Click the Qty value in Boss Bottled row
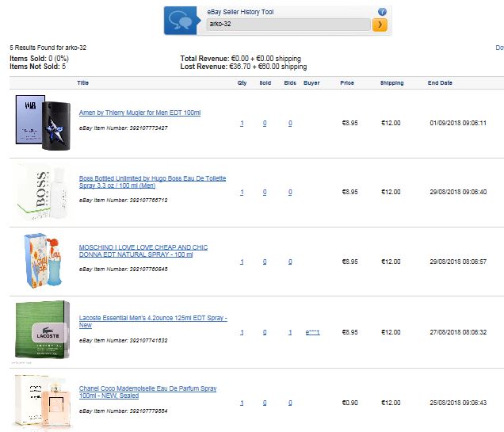 (242, 192)
